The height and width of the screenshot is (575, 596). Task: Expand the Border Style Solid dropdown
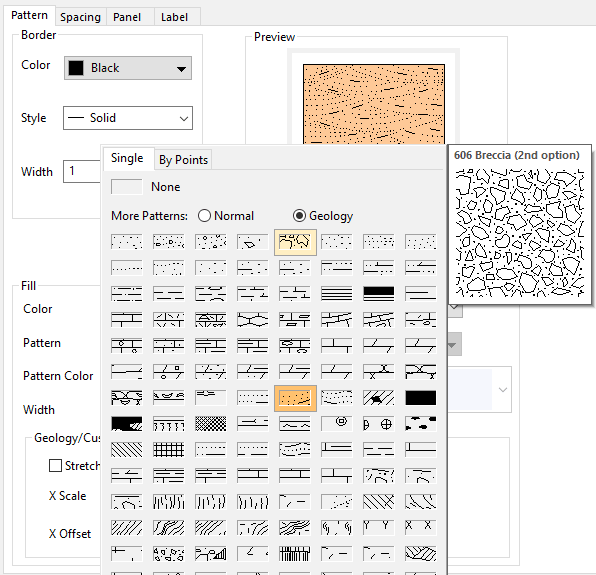click(x=128, y=118)
